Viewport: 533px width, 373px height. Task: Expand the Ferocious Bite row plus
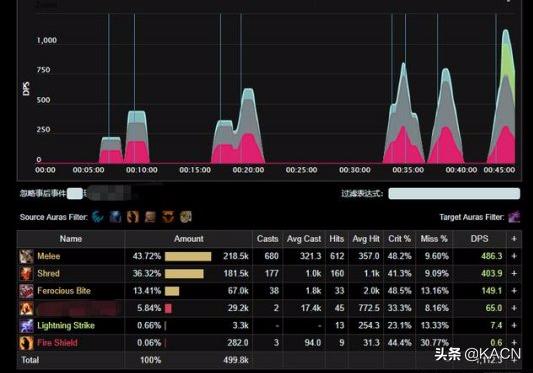coord(514,291)
